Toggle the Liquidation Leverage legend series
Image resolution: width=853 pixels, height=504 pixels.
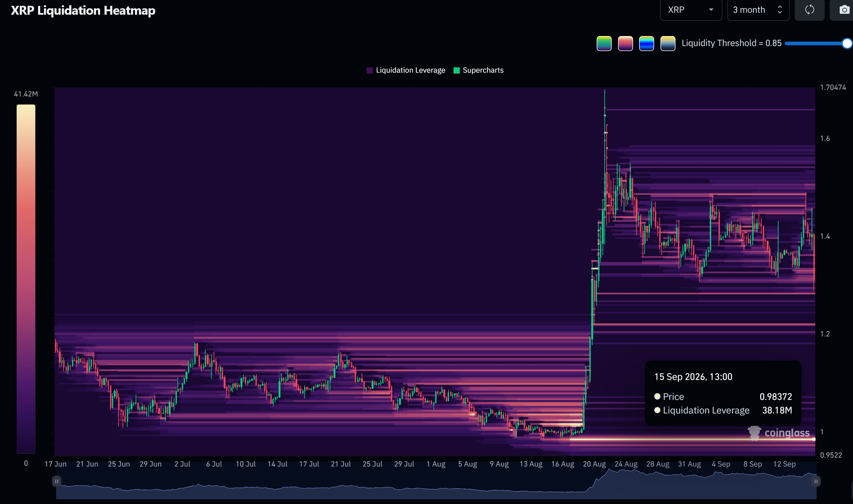(x=406, y=70)
